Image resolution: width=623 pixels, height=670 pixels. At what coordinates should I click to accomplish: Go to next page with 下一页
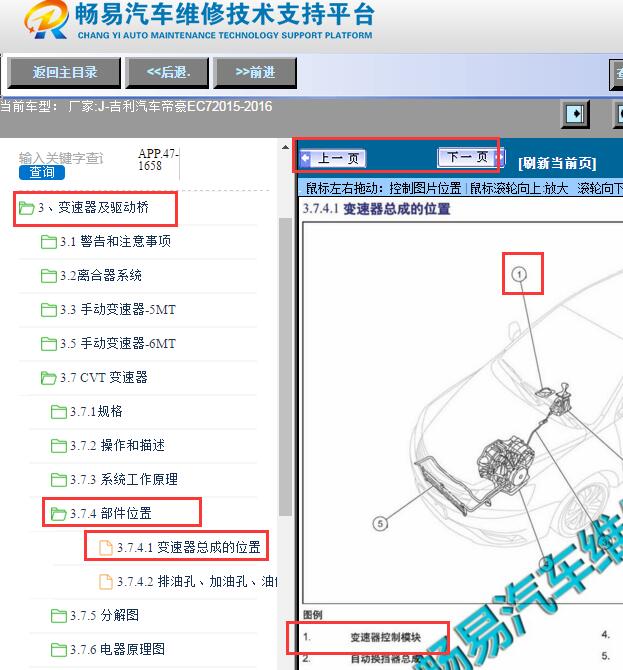(471, 157)
